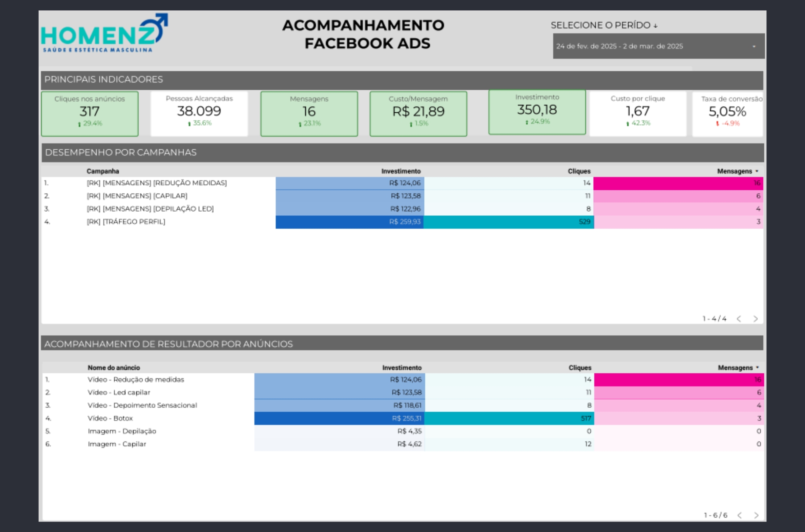Click the Pessoas Alcançadas scorecard
The width and height of the screenshot is (805, 532).
(x=199, y=113)
